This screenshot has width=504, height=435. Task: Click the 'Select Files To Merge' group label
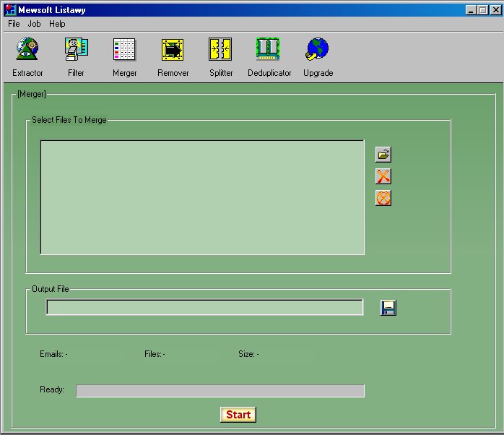[69, 120]
